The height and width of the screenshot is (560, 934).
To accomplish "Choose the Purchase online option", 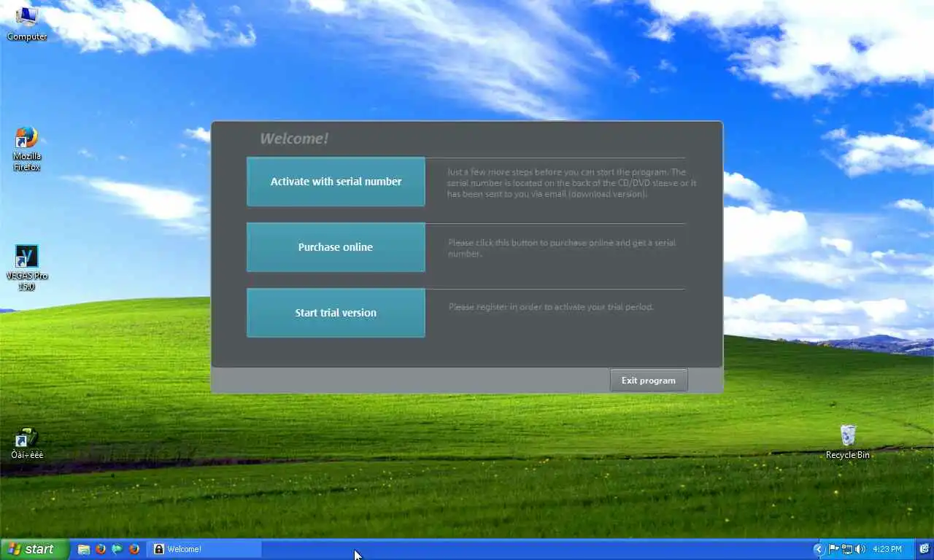I will coord(336,247).
